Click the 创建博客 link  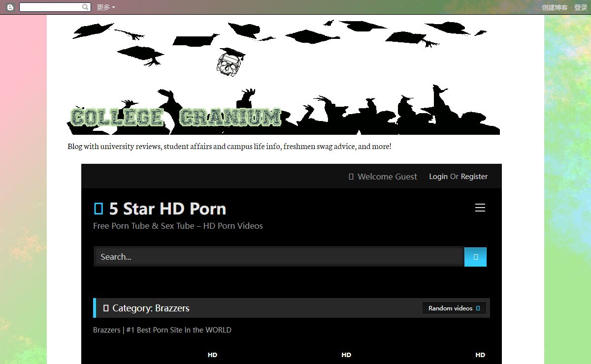[x=555, y=7]
